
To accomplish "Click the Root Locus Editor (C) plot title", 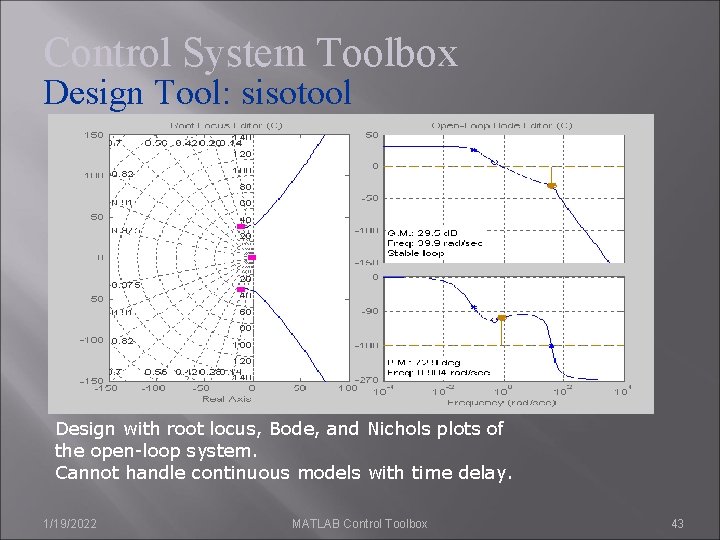I will coord(226,125).
